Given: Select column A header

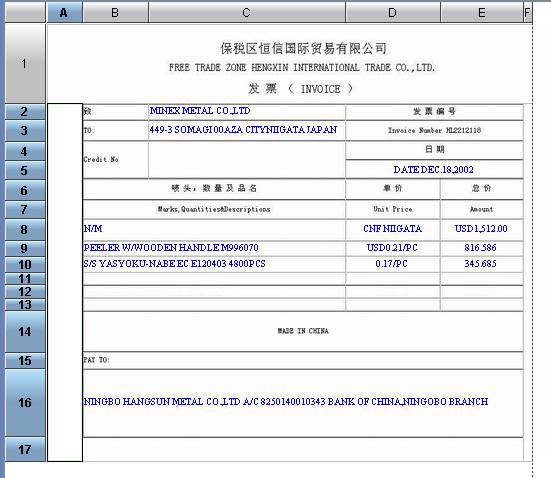Looking at the screenshot, I should coord(65,13).
